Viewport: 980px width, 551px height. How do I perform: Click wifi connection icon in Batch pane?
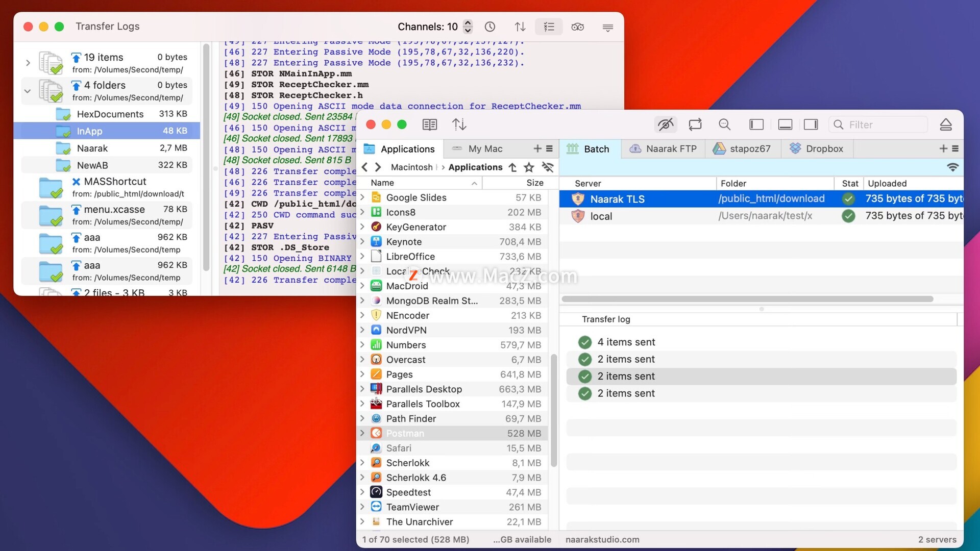tap(952, 167)
